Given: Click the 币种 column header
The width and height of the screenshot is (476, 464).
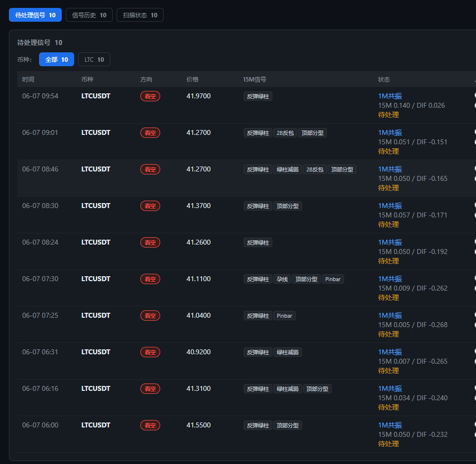Looking at the screenshot, I should [x=87, y=80].
